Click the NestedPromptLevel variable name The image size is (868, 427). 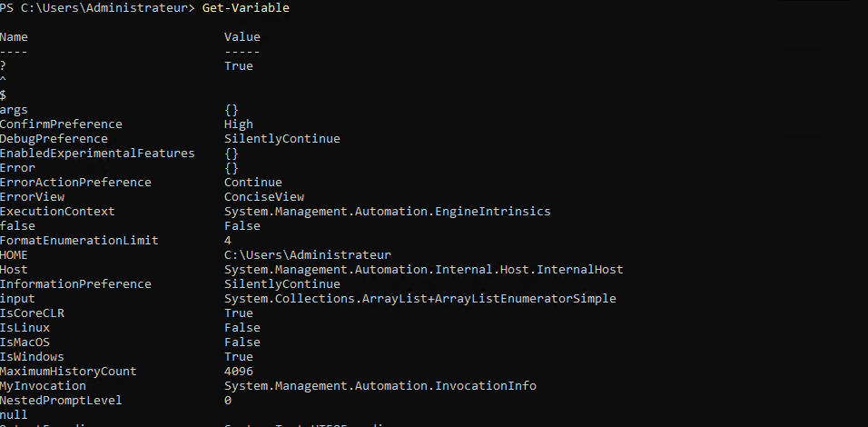61,401
